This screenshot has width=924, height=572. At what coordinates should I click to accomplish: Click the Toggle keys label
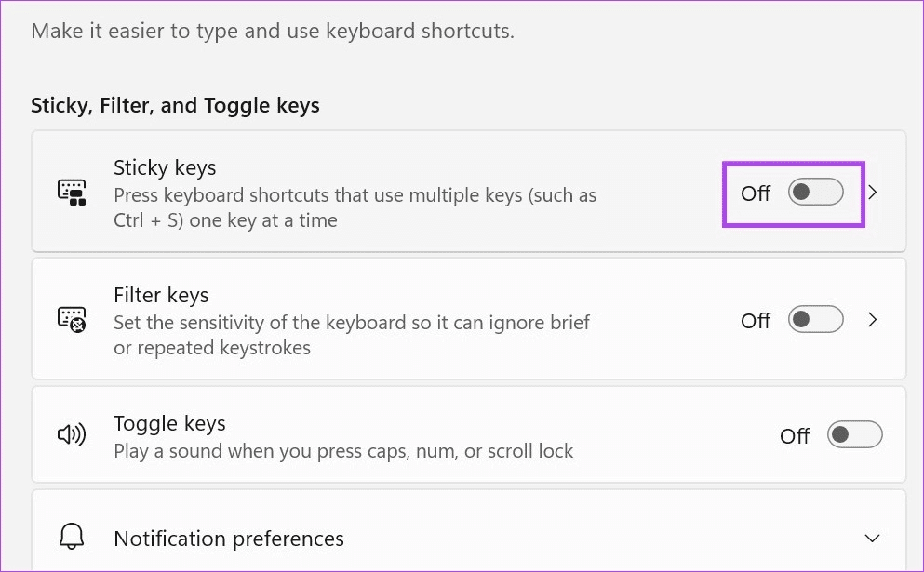point(168,423)
